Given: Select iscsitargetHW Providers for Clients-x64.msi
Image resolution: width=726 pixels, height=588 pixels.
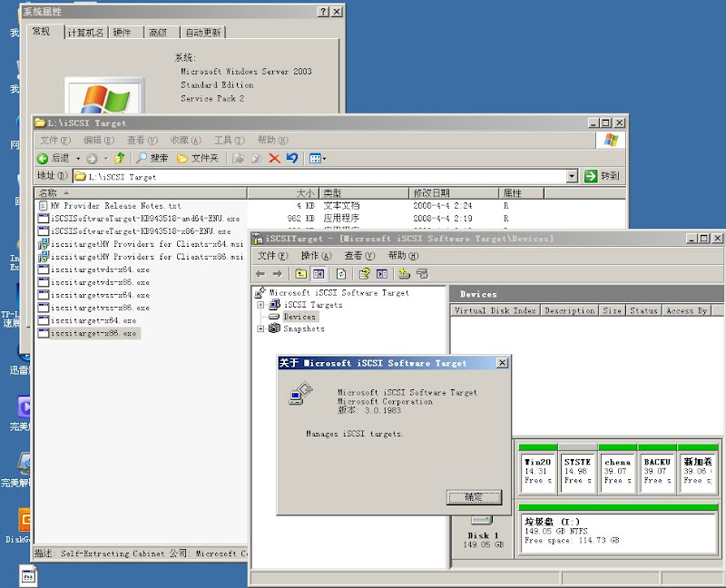Looking at the screenshot, I should click(x=147, y=244).
